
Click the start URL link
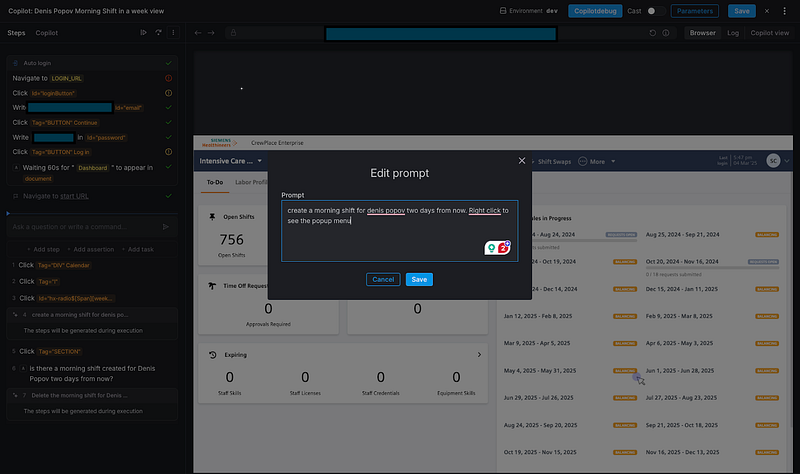click(74, 196)
